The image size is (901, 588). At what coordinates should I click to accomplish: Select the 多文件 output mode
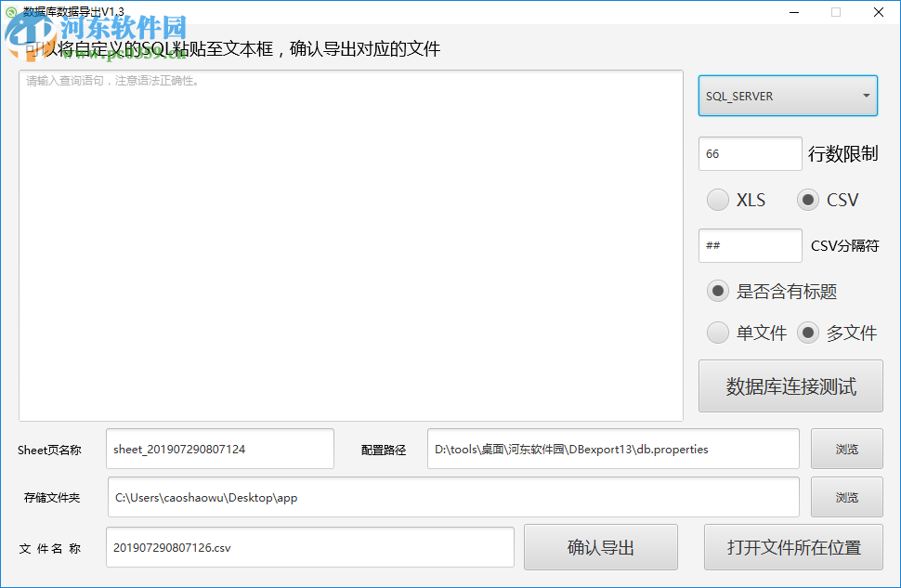(807, 333)
